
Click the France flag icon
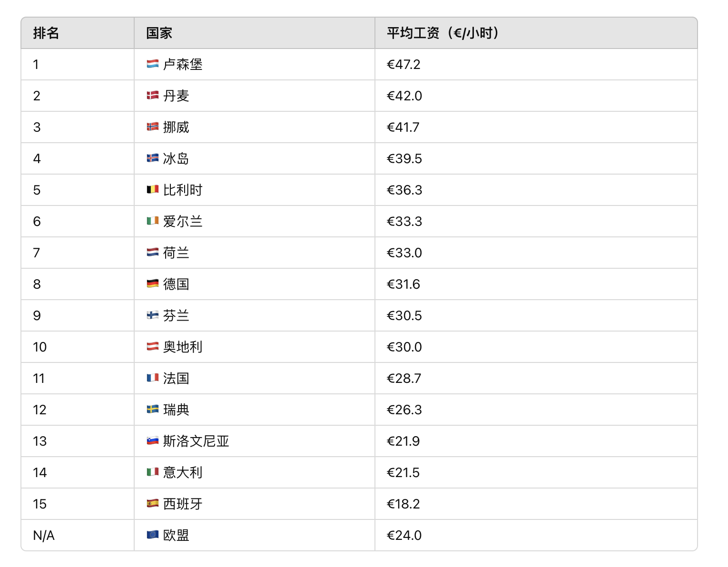click(152, 378)
